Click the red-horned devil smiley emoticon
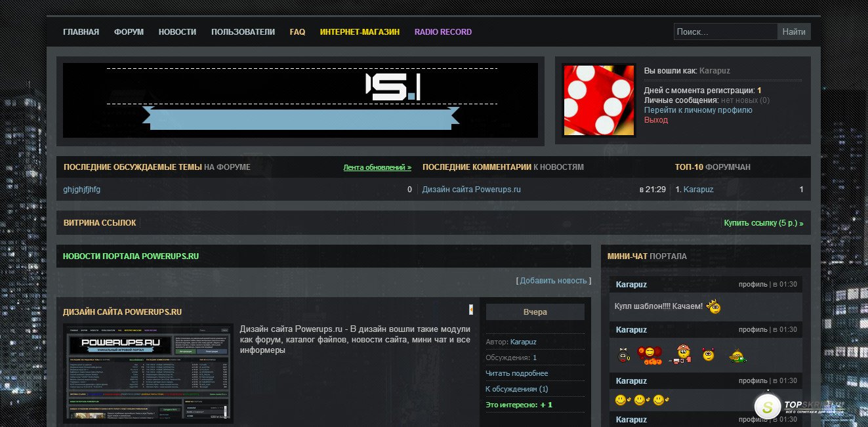The width and height of the screenshot is (868, 427). click(708, 355)
